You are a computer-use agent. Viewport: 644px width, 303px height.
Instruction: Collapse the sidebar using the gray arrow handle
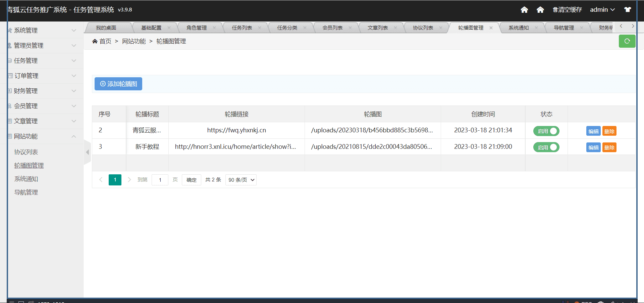[87, 152]
